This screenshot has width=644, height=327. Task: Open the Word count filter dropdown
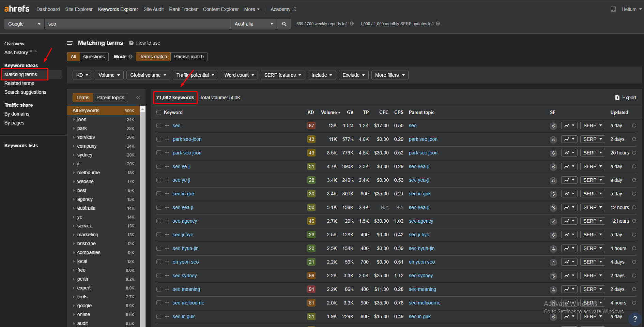click(239, 75)
